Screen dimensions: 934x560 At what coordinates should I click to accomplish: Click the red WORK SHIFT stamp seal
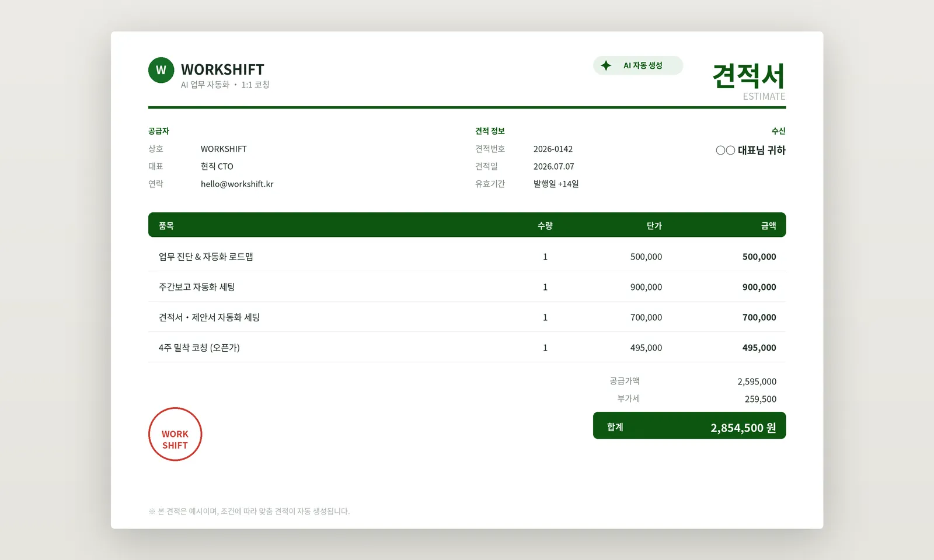click(x=175, y=434)
